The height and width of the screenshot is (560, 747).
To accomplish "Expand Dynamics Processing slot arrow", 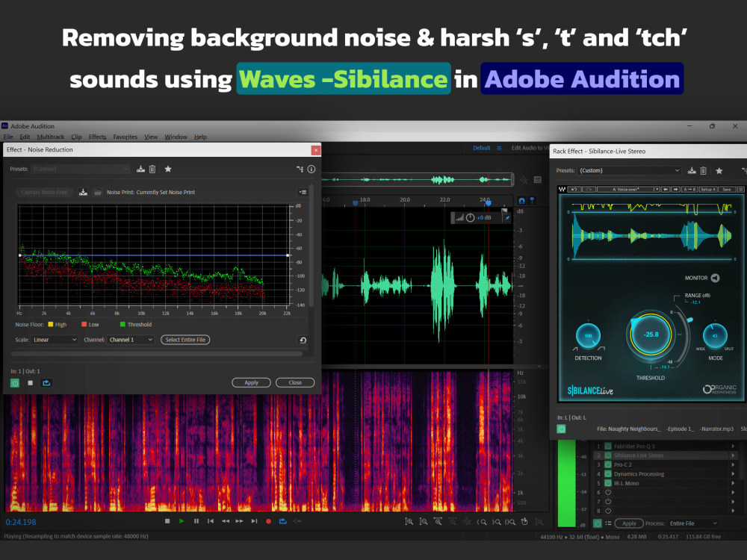I will (734, 474).
